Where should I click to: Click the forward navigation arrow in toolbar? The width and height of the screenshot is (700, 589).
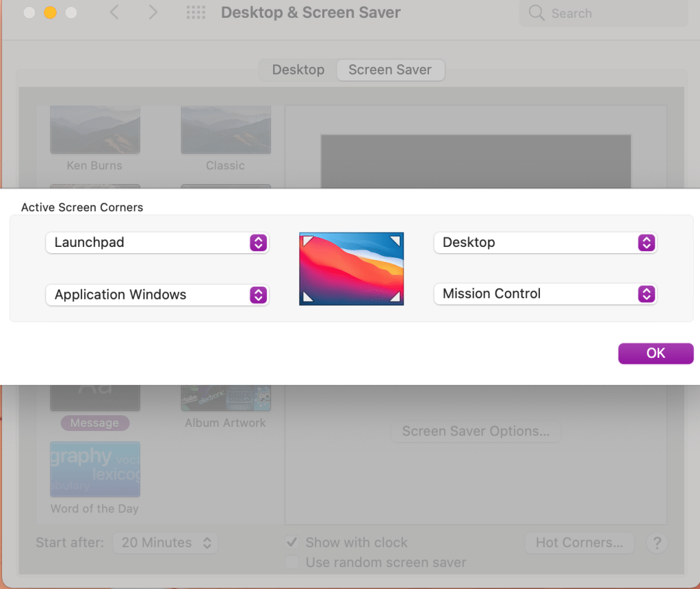(x=153, y=12)
